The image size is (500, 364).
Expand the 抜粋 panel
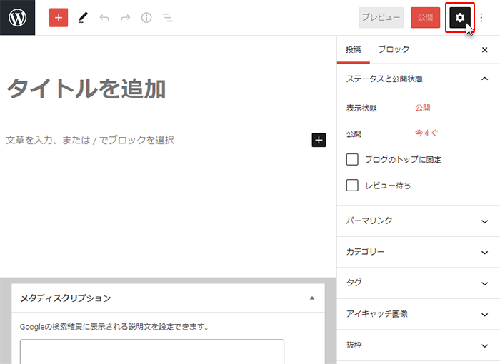(418, 345)
